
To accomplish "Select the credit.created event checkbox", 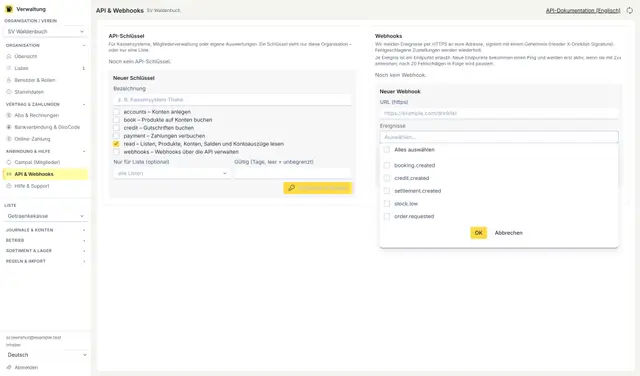I will [387, 178].
